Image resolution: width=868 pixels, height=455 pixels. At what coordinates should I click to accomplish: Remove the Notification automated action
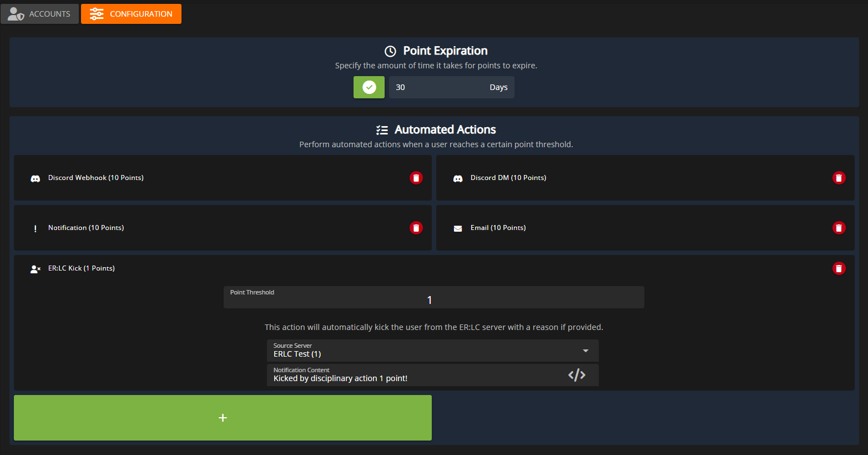[416, 228]
